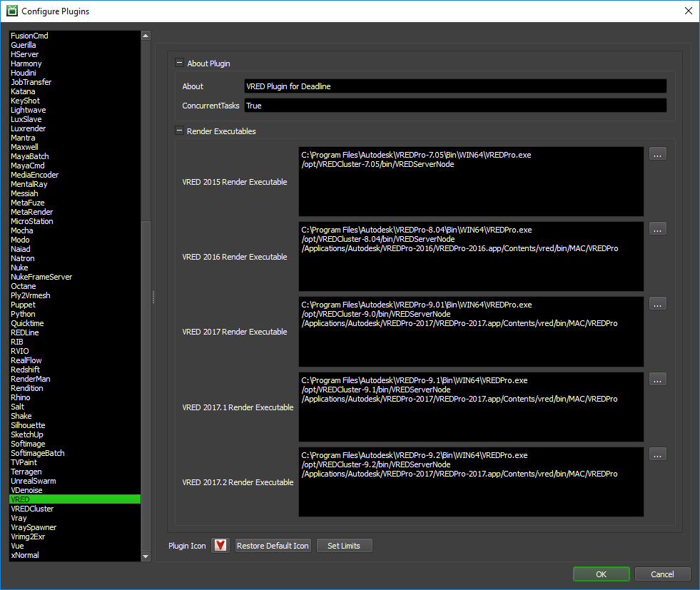Click the VRED 2015 executable paths box

pos(471,182)
